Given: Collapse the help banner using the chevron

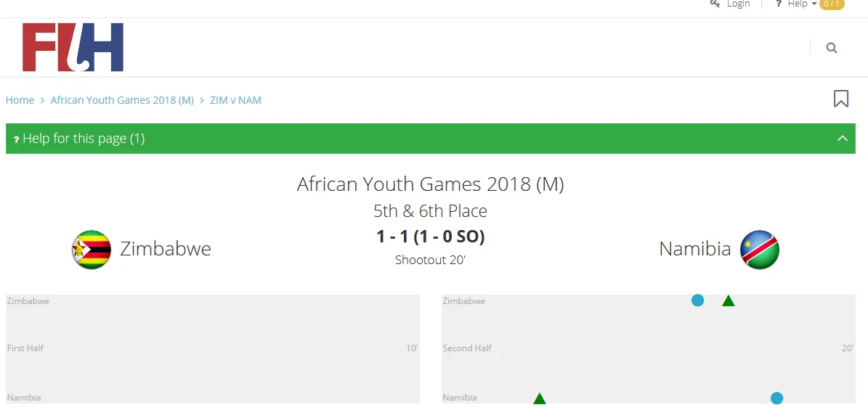Looking at the screenshot, I should 843,139.
